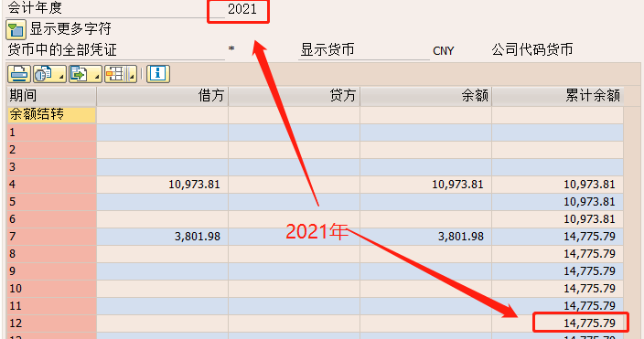Select the 期间 column header
644x339 pixels.
click(x=52, y=96)
